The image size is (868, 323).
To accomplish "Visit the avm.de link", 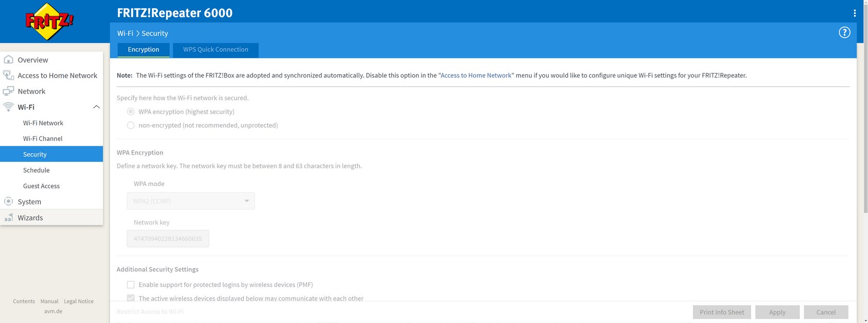I will 53,311.
